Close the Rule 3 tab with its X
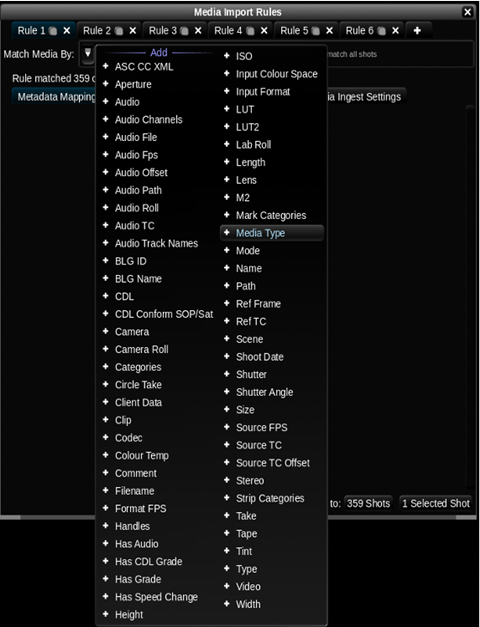This screenshot has height=627, width=480. pos(198,30)
